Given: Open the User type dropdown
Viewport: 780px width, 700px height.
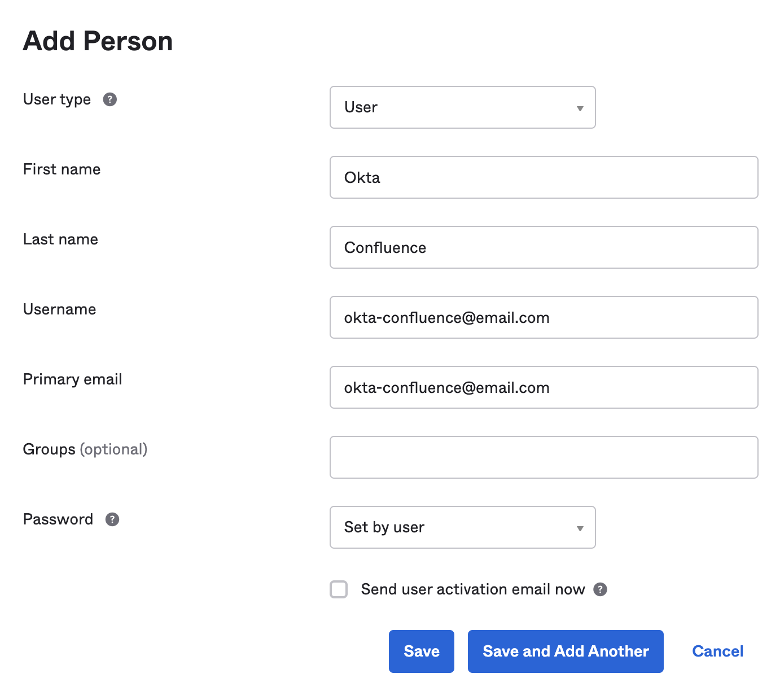Looking at the screenshot, I should [x=462, y=107].
